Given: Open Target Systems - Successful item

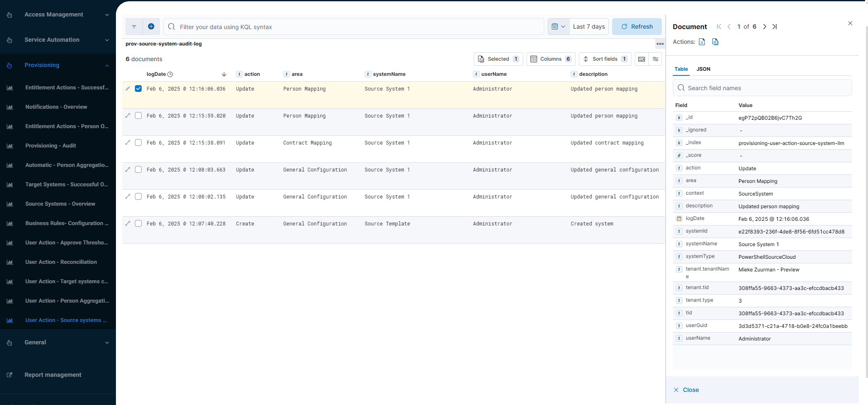Looking at the screenshot, I should (67, 184).
